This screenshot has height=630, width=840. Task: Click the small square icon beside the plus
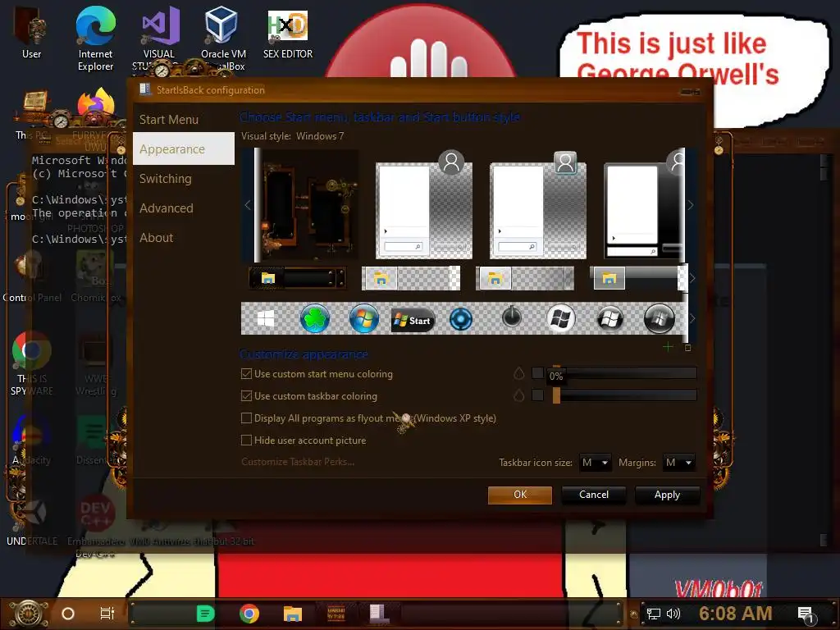pyautogui.click(x=688, y=348)
